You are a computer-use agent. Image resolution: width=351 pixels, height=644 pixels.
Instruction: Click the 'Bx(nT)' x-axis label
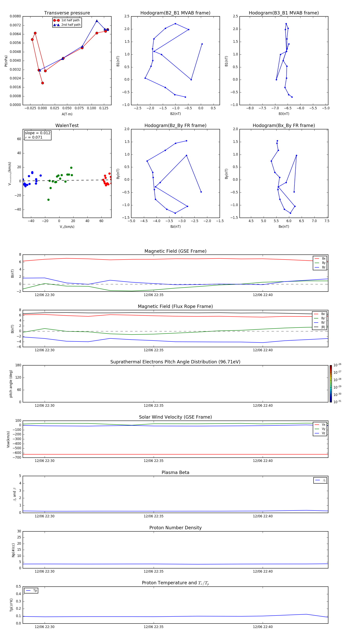284,227
